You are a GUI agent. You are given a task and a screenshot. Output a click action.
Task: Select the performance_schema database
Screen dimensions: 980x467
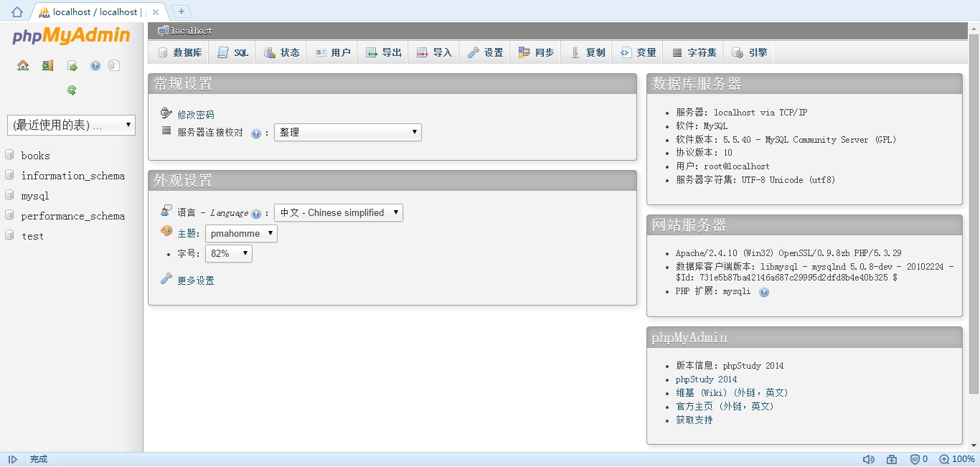(72, 216)
